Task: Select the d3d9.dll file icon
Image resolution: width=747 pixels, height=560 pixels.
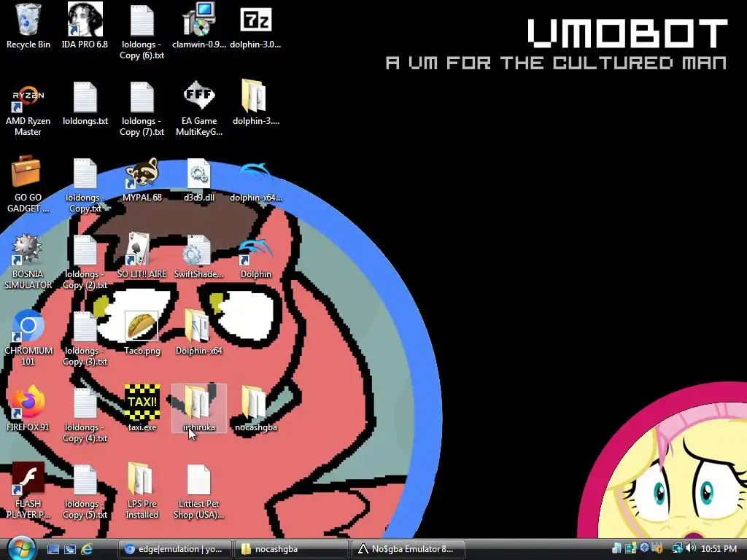Action: 199,180
